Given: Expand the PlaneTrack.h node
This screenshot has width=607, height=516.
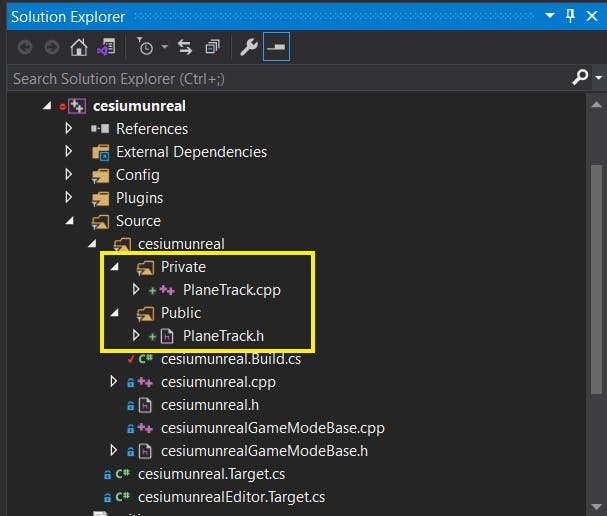Looking at the screenshot, I should click(135, 335).
